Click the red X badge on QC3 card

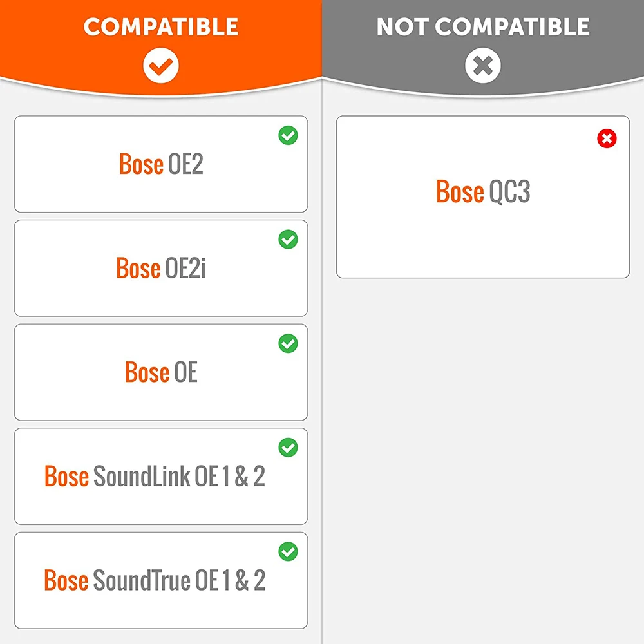tap(607, 138)
